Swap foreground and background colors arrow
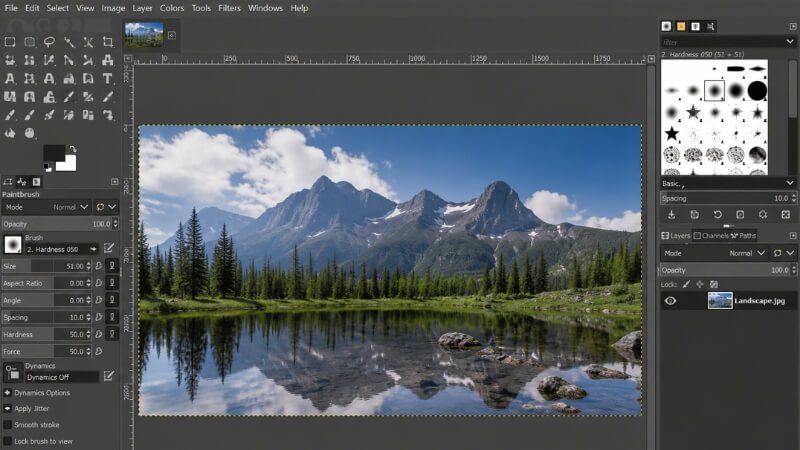Viewport: 800px width, 450px height. click(x=73, y=149)
